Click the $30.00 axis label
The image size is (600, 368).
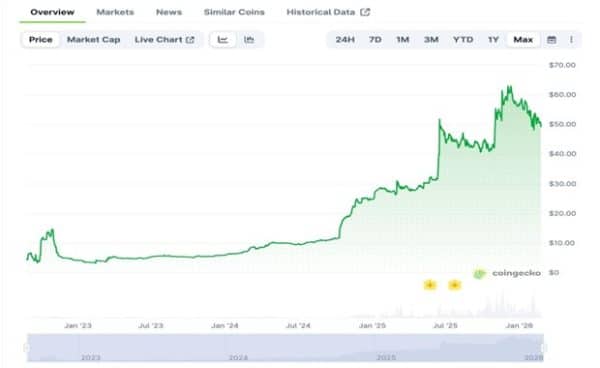click(x=562, y=184)
